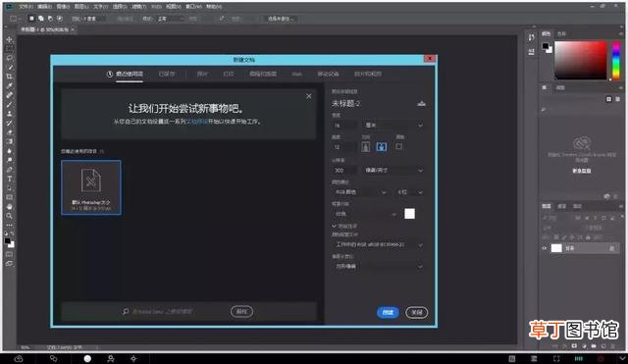Open the bit depth dropdown (8 位)
The height and width of the screenshot is (364, 628).
coord(409,192)
